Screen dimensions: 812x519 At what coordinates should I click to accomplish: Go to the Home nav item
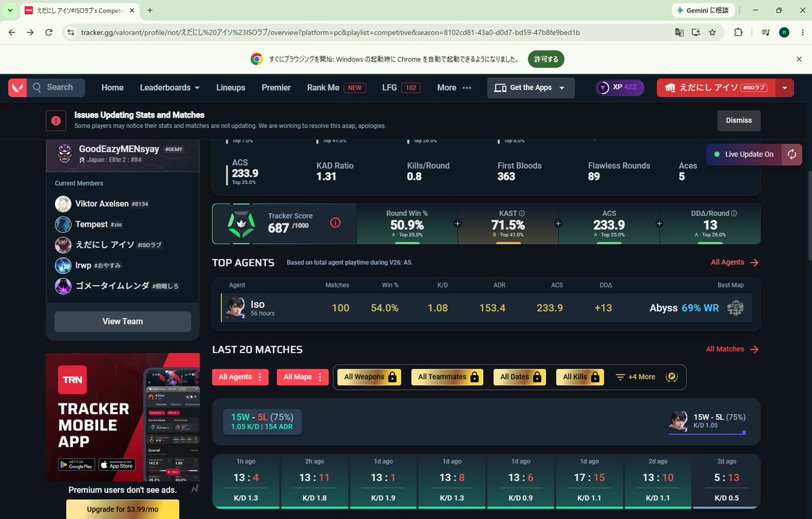point(112,88)
